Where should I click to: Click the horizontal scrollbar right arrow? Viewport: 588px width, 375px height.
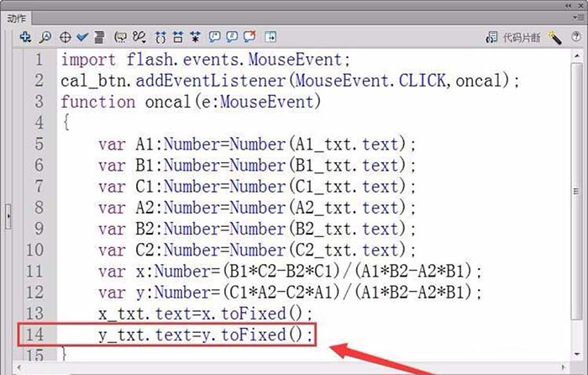564,367
